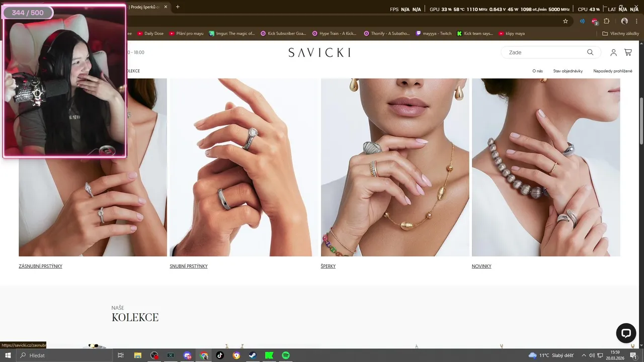Open the user account icon

coord(613,52)
